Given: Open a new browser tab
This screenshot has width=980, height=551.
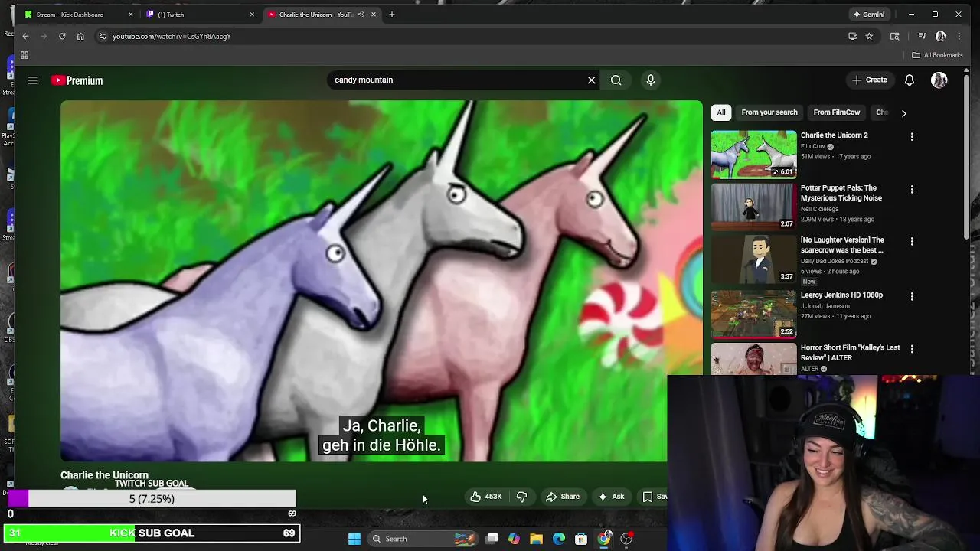Looking at the screenshot, I should click(x=391, y=15).
